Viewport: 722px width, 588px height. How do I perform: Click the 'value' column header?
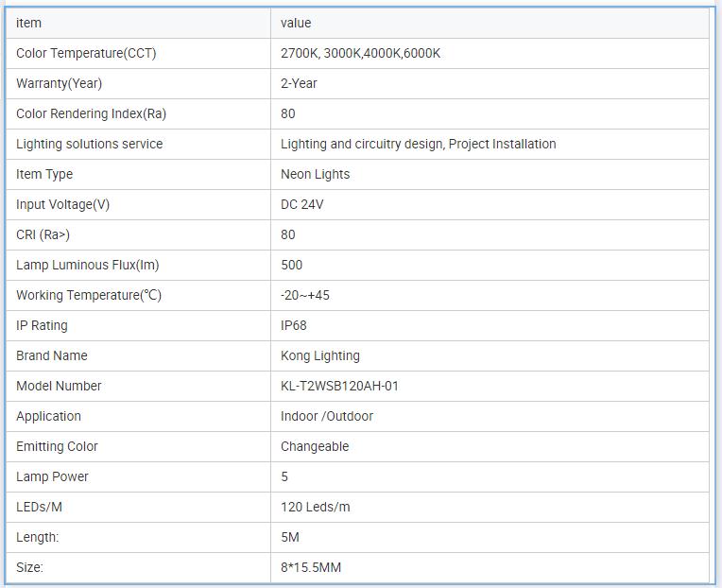296,23
